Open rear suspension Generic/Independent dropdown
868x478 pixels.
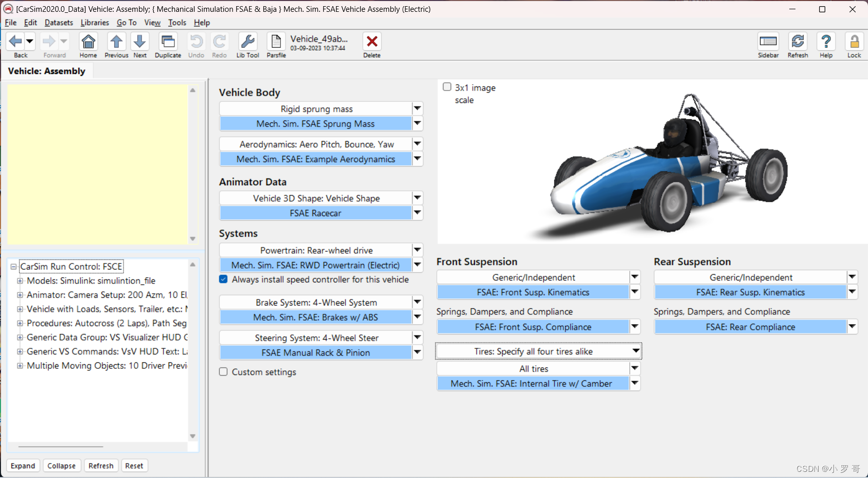853,277
